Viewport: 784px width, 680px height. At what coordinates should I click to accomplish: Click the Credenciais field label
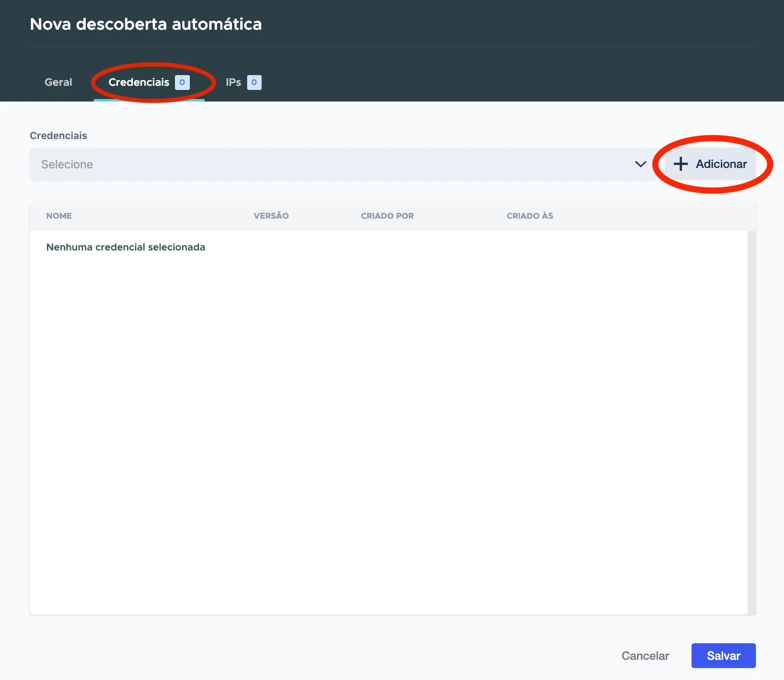click(x=58, y=136)
